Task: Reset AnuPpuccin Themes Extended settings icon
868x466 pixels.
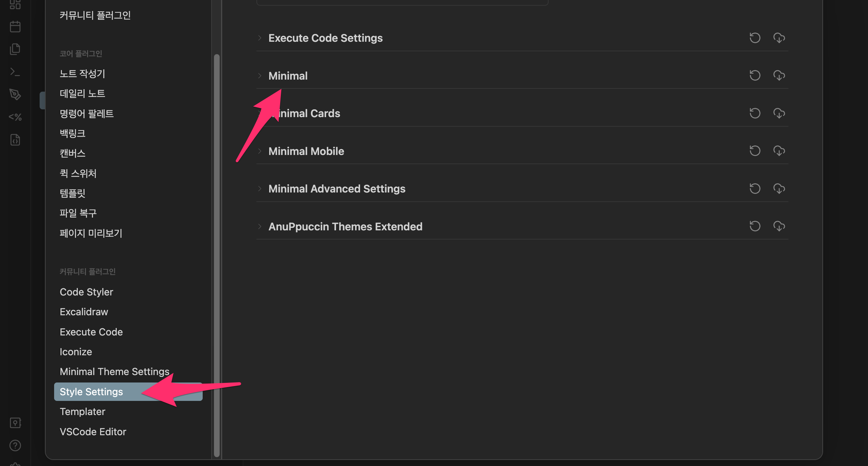Action: [755, 226]
